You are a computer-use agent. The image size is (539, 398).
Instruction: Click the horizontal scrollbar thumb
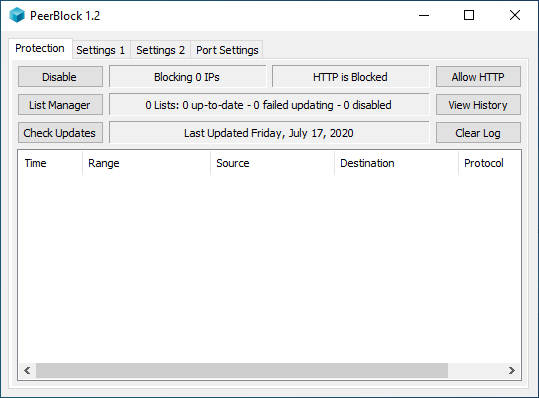242,370
